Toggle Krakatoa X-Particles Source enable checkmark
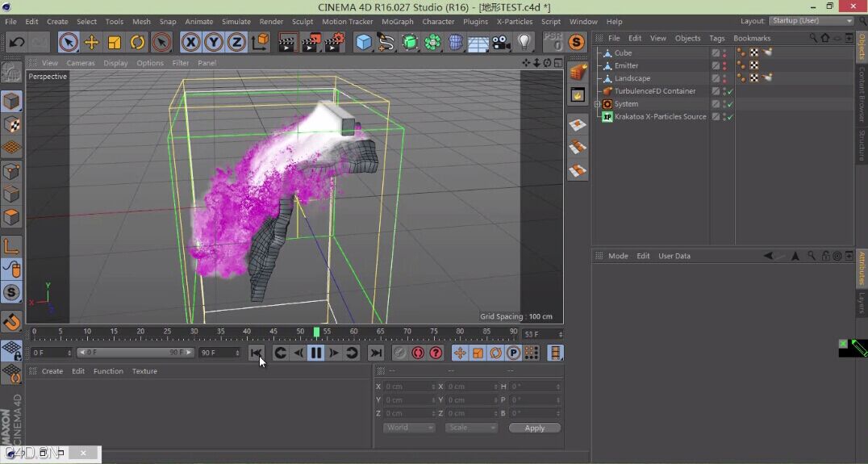The width and height of the screenshot is (868, 464). pyautogui.click(x=730, y=117)
